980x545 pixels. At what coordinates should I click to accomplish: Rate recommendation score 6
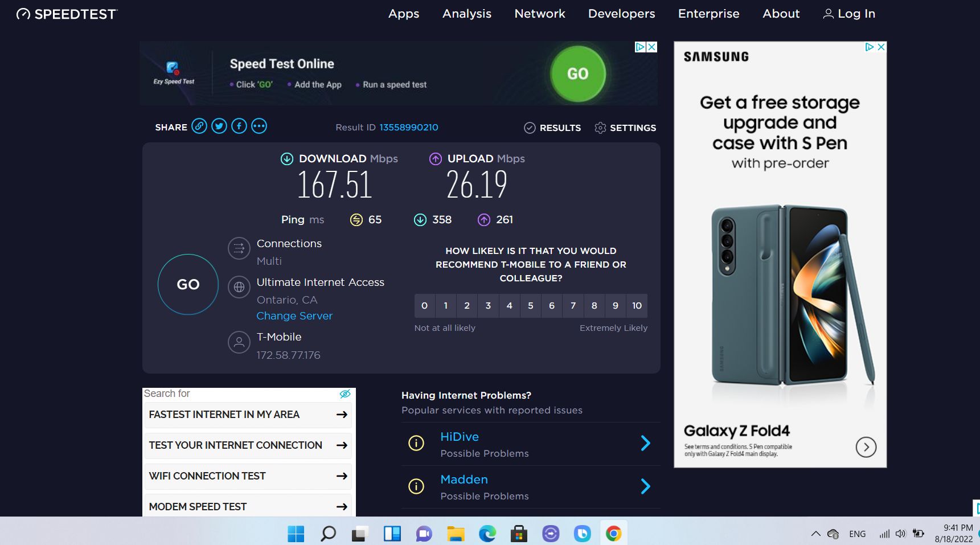[x=552, y=306]
